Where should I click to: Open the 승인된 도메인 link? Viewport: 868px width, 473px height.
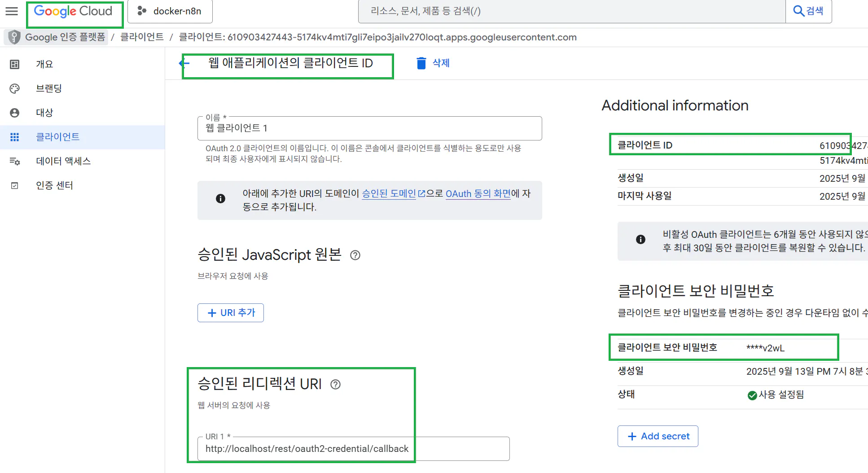point(389,193)
